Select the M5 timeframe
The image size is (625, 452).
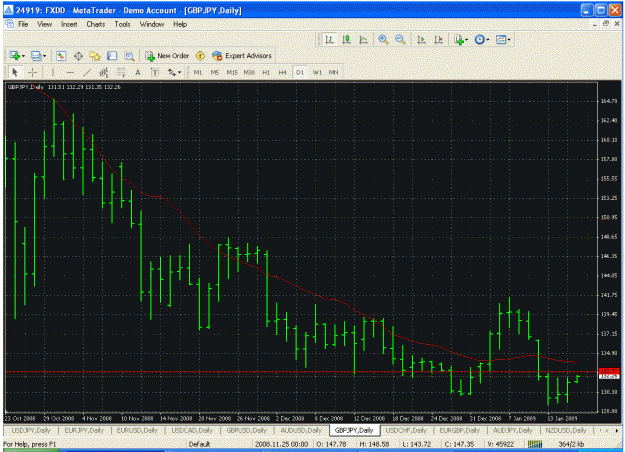click(215, 72)
